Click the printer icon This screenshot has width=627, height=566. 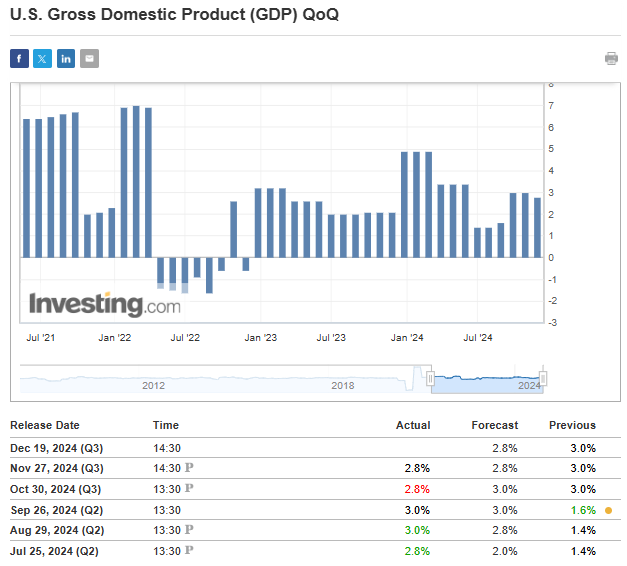coord(611,58)
